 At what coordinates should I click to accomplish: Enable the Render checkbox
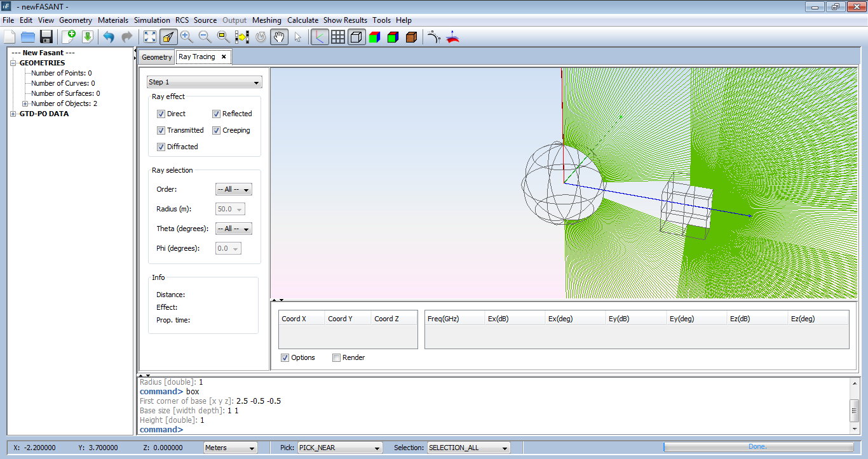tap(336, 357)
